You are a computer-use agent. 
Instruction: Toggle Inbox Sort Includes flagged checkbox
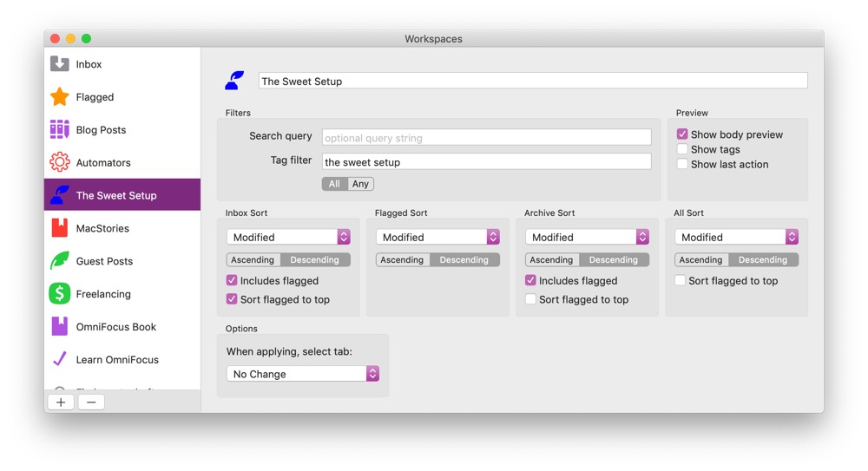coord(232,280)
